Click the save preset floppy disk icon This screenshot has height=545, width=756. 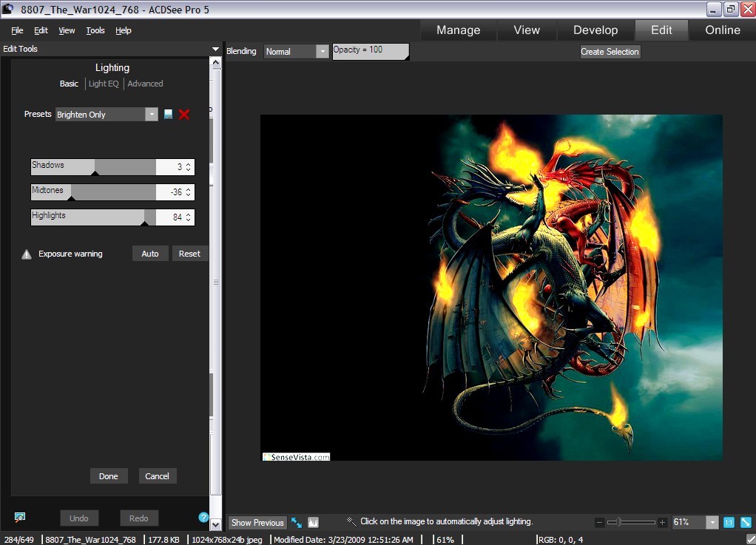click(x=167, y=115)
